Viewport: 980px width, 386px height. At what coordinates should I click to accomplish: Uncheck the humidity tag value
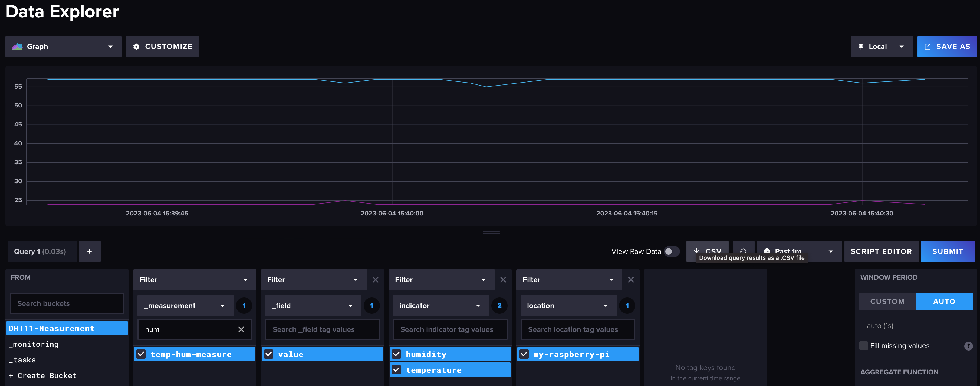tap(396, 354)
